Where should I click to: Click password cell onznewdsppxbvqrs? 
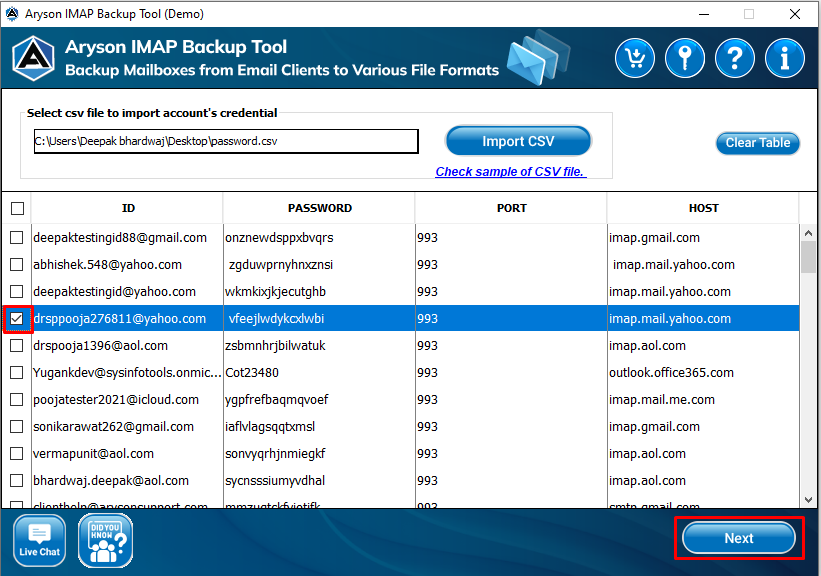click(x=319, y=238)
